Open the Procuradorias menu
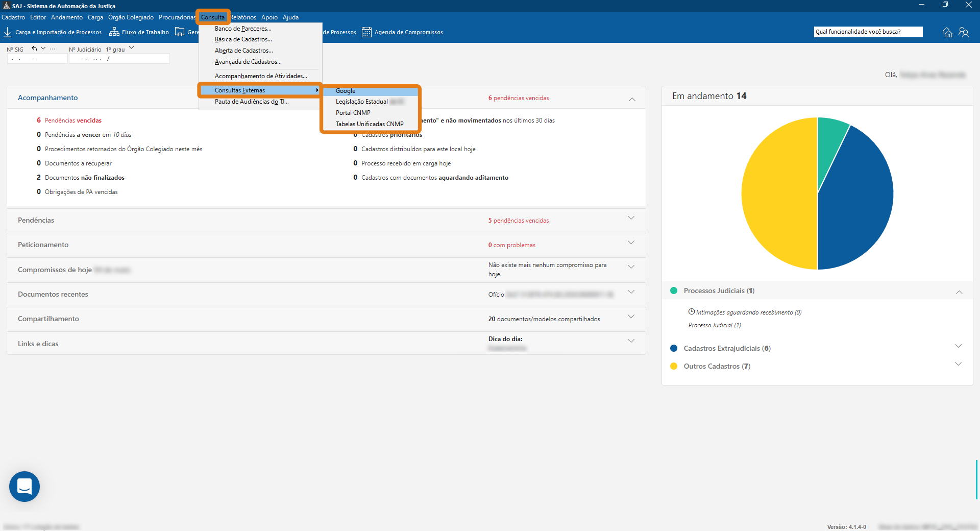Image resolution: width=980 pixels, height=531 pixels. [177, 17]
